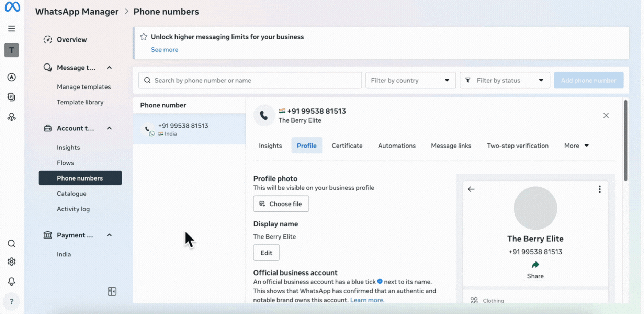Image resolution: width=644 pixels, height=314 pixels.
Task: Open Filter by country dropdown
Action: pyautogui.click(x=411, y=80)
